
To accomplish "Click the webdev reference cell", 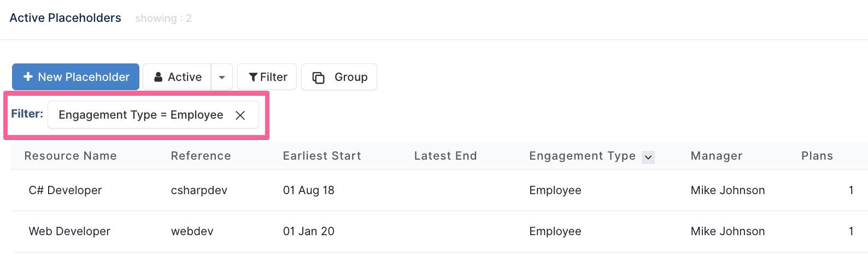I will point(192,231).
